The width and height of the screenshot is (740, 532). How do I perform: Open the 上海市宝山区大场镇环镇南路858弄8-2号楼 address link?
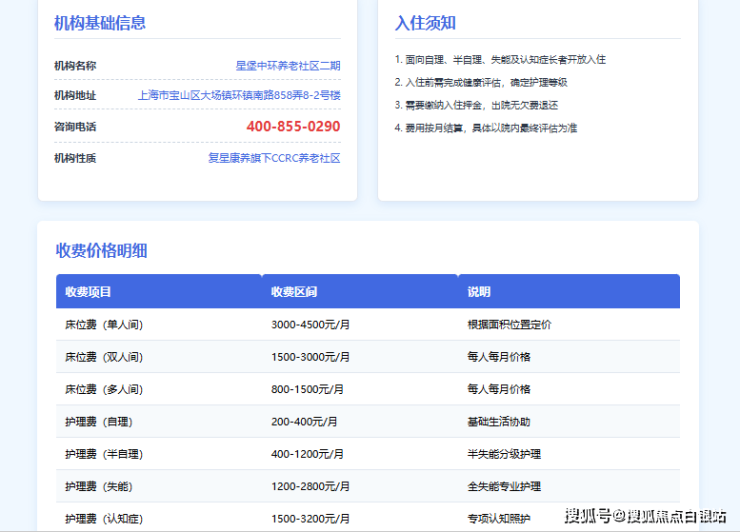[239, 95]
